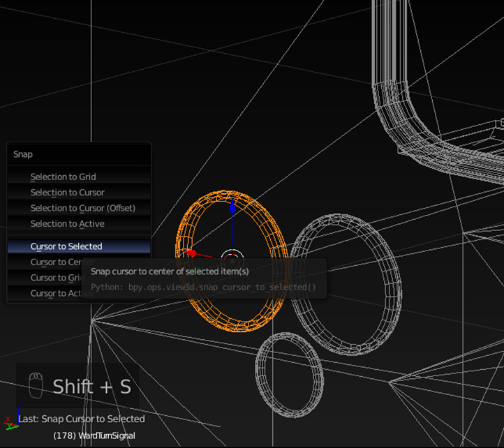Screen dimensions: 504x448
Task: Select Cursor to Grid in Snap menu
Action: 49,278
